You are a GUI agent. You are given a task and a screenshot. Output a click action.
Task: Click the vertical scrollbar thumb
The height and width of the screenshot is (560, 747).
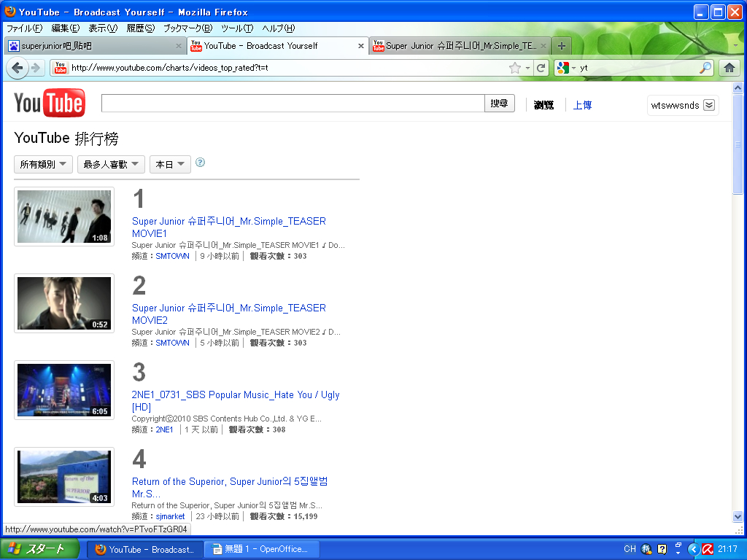pyautogui.click(x=738, y=144)
